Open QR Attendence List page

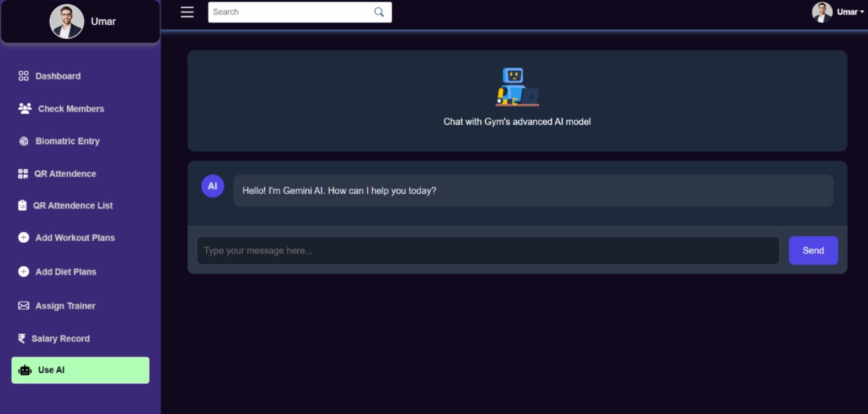click(72, 205)
